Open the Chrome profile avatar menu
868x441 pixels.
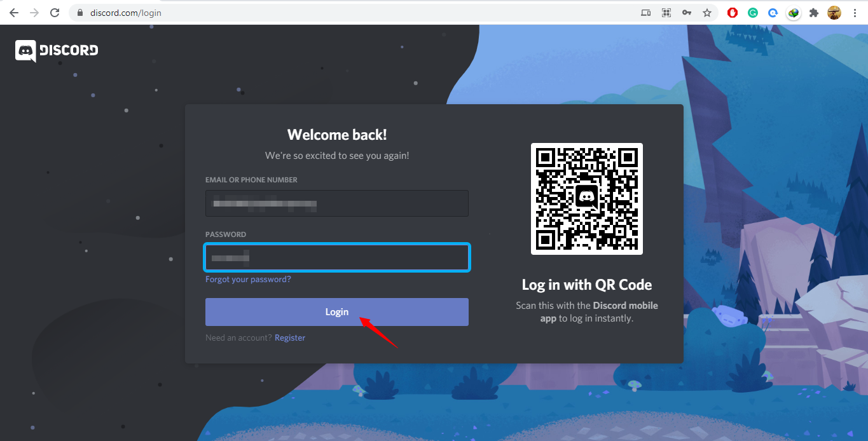pyautogui.click(x=834, y=13)
